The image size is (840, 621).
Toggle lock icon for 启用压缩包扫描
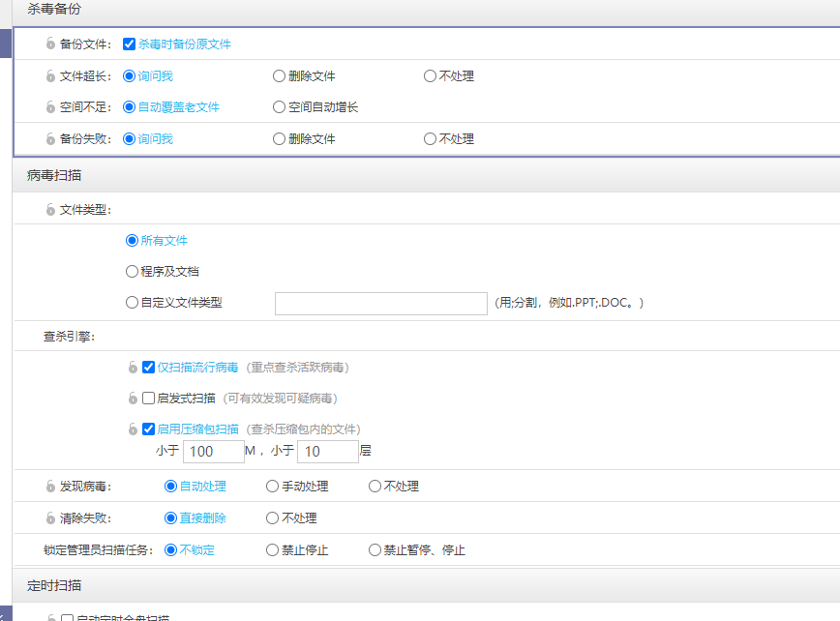(x=133, y=429)
